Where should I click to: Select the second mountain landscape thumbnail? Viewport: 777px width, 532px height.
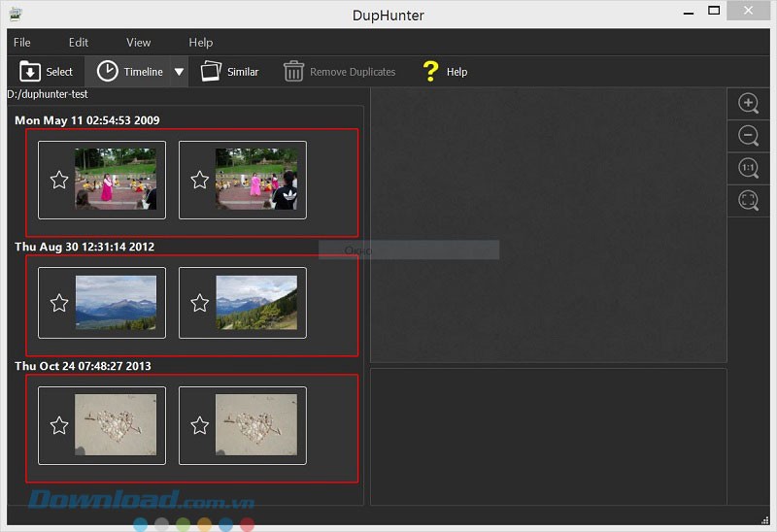pos(256,303)
